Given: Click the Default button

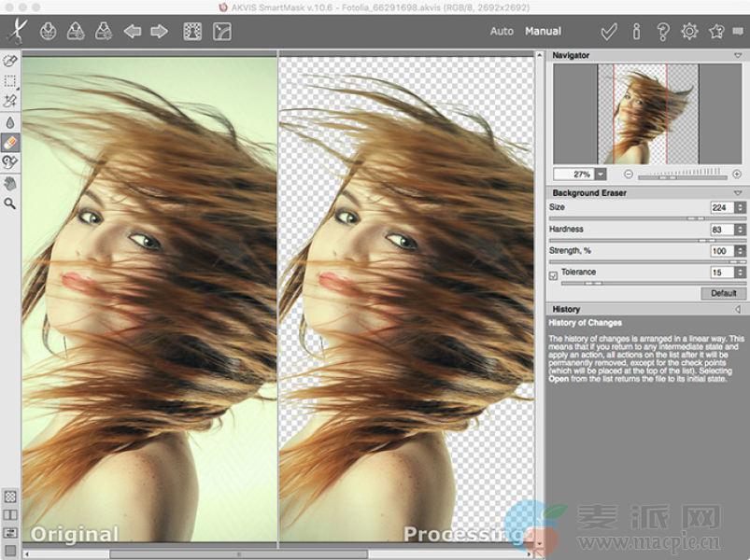Looking at the screenshot, I should click(723, 293).
